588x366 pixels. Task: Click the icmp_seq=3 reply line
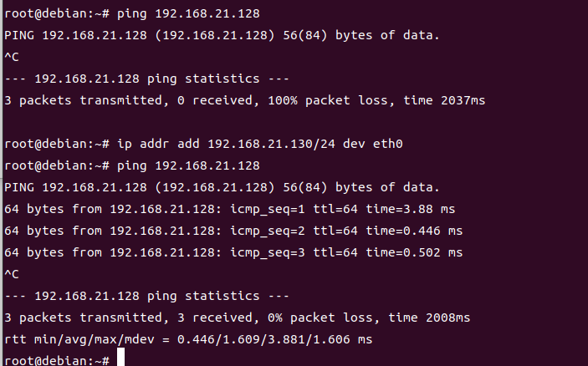click(x=233, y=252)
